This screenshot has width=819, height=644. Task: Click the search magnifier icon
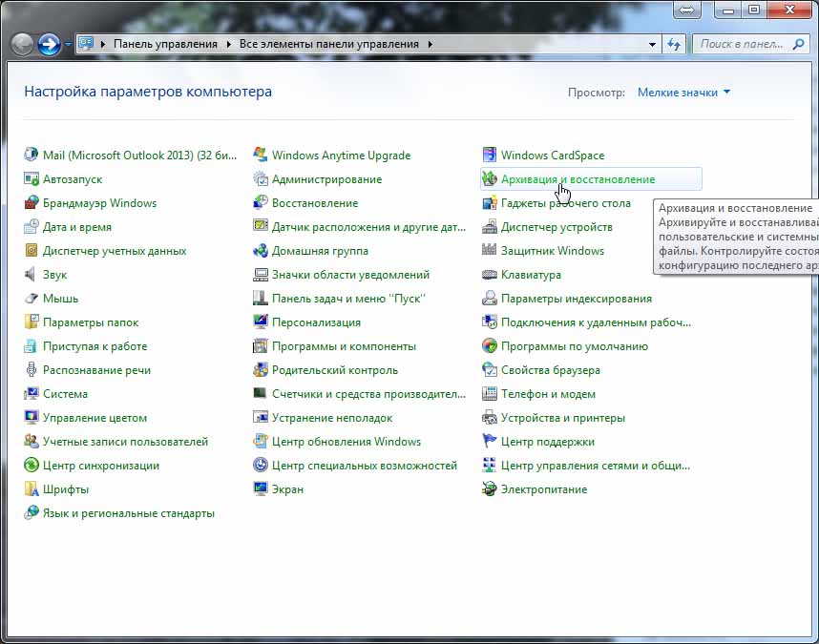(798, 44)
